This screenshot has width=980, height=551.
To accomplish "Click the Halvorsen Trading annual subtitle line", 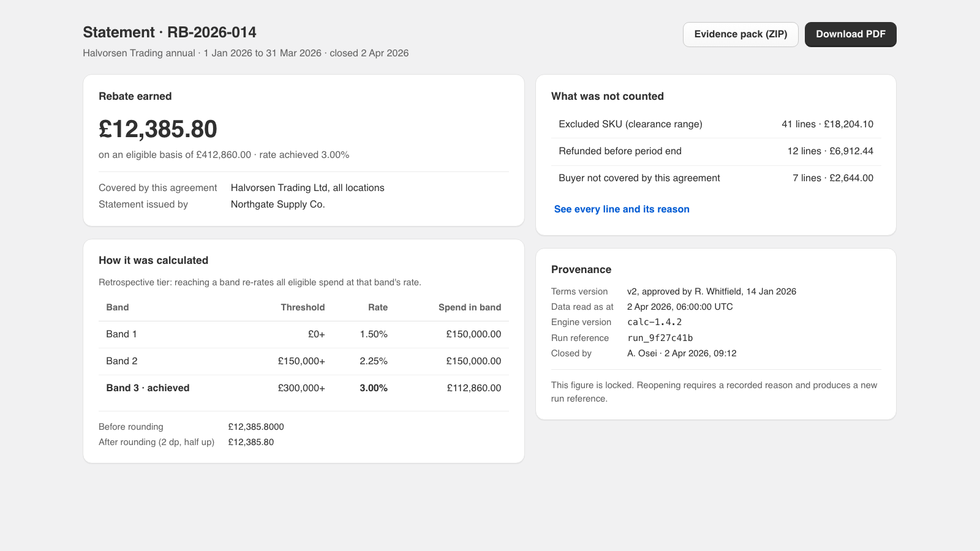I will pos(246,53).
